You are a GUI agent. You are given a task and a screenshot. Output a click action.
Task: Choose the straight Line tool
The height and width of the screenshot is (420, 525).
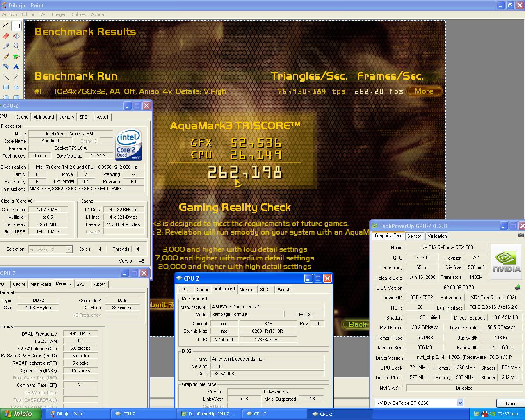(x=6, y=77)
